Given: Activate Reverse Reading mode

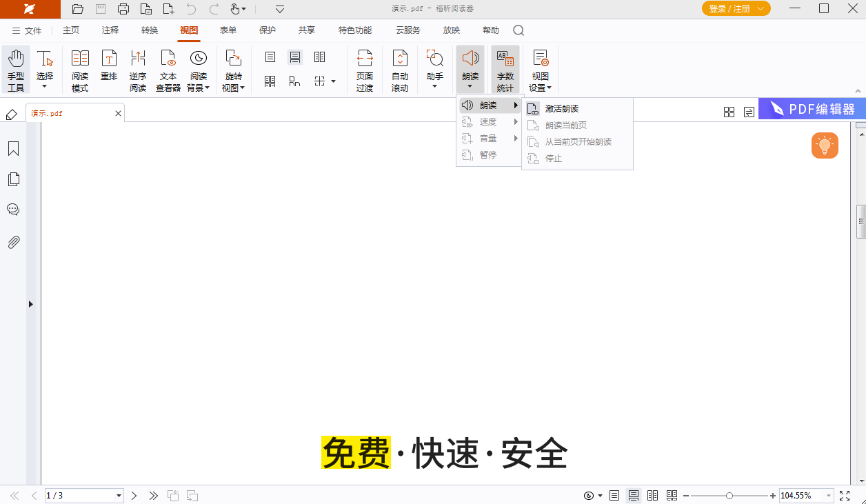Looking at the screenshot, I should coord(137,69).
